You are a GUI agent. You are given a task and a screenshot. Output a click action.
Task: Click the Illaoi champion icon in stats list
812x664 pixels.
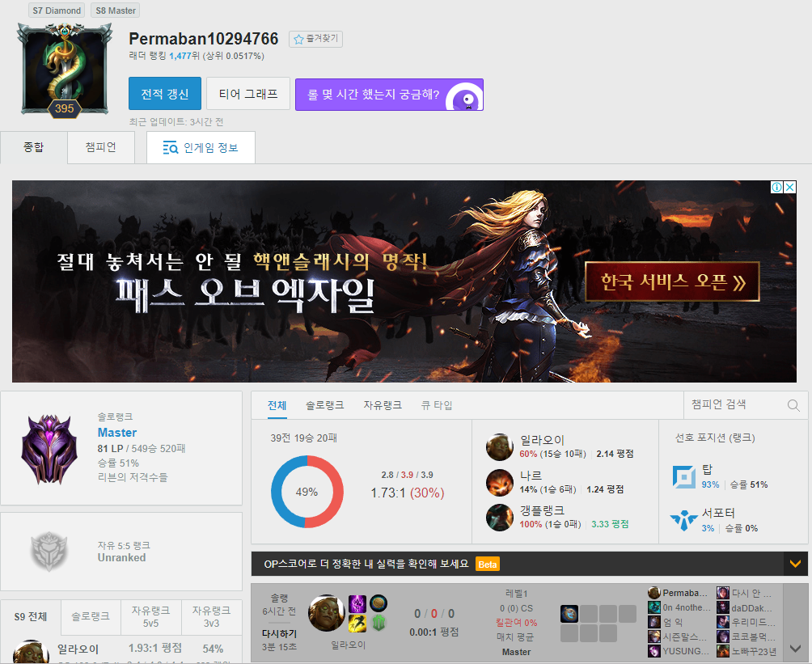pyautogui.click(x=499, y=447)
